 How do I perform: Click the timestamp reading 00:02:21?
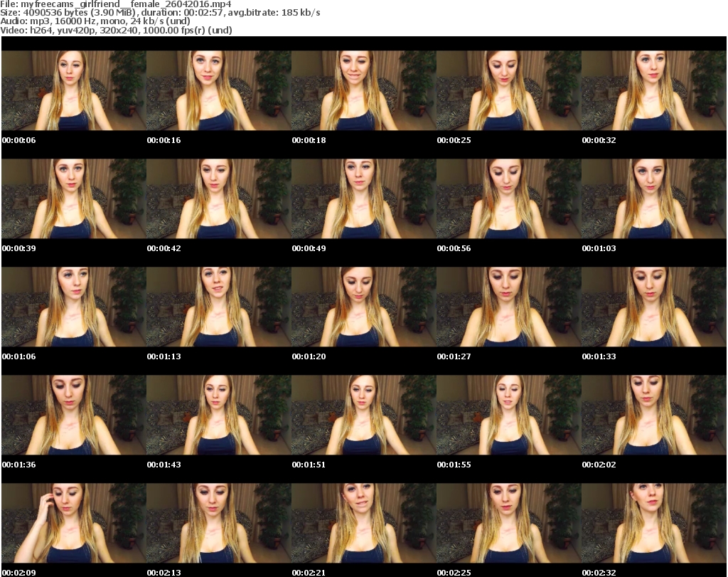[x=309, y=573]
